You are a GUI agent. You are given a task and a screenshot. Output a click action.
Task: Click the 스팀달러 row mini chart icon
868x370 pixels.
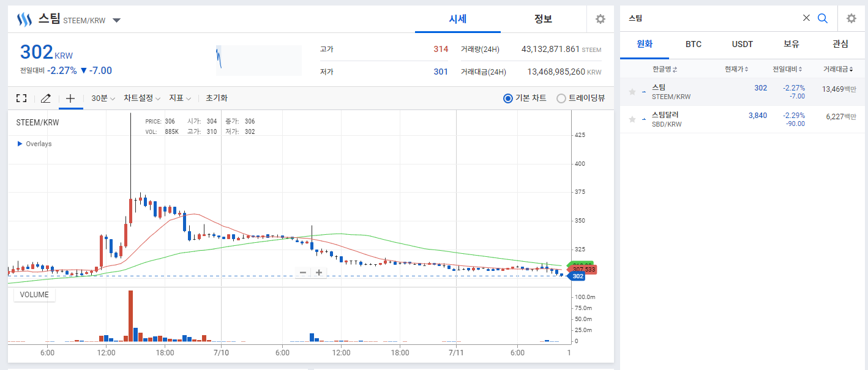coord(644,119)
